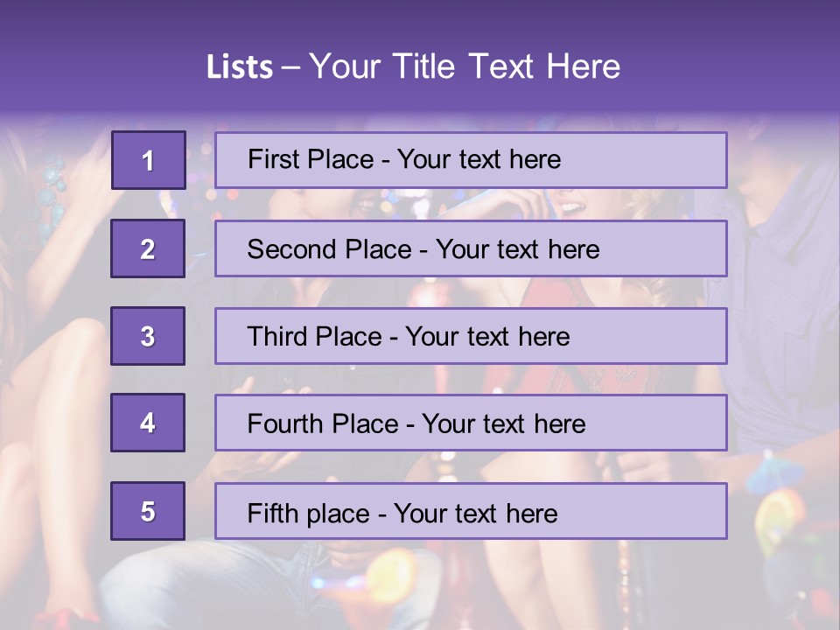This screenshot has height=630, width=840.
Task: Select the number 1 box
Action: [x=148, y=160]
